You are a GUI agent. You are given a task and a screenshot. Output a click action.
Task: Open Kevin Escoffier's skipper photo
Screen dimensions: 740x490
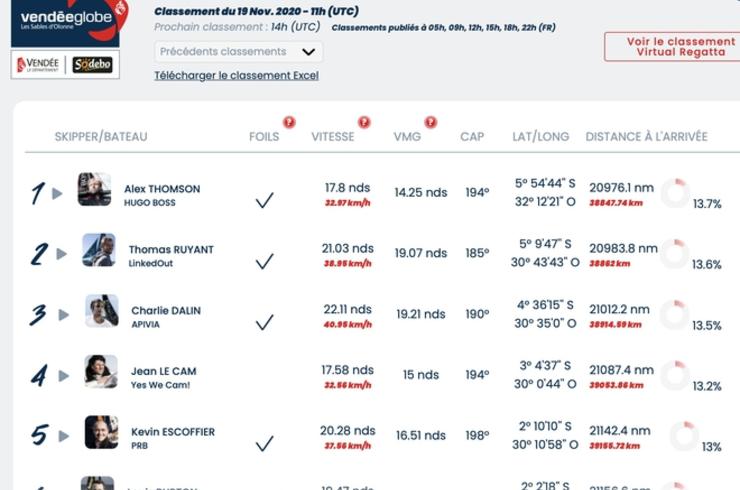[101, 432]
